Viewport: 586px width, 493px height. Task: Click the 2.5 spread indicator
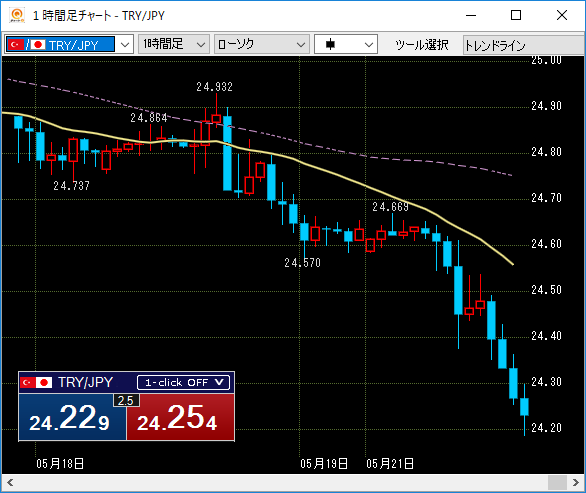coord(126,400)
